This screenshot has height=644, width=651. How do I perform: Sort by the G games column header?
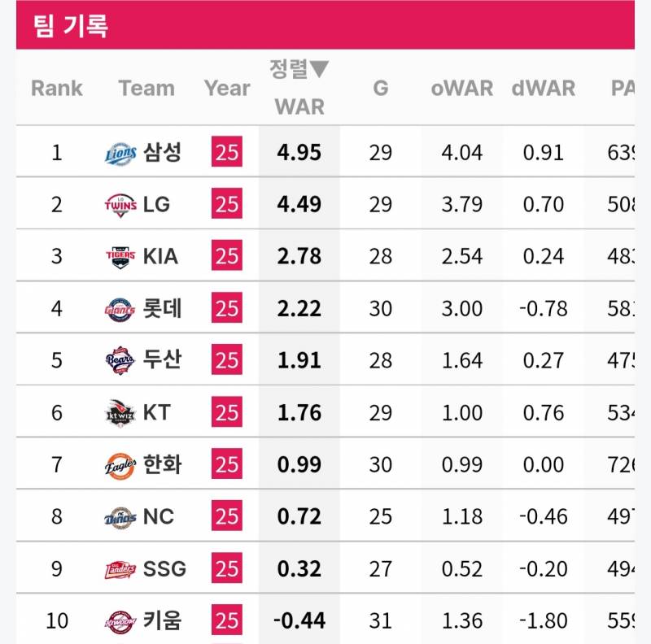pyautogui.click(x=381, y=89)
